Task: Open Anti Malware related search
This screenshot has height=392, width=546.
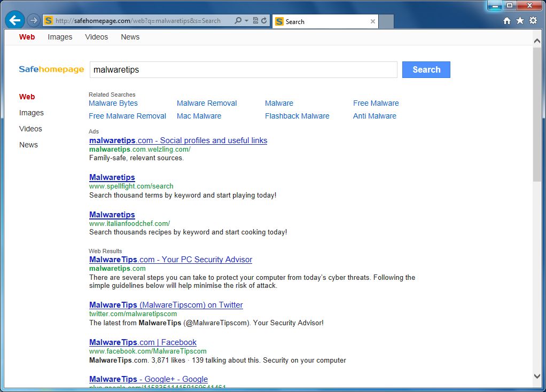Action: [x=375, y=116]
